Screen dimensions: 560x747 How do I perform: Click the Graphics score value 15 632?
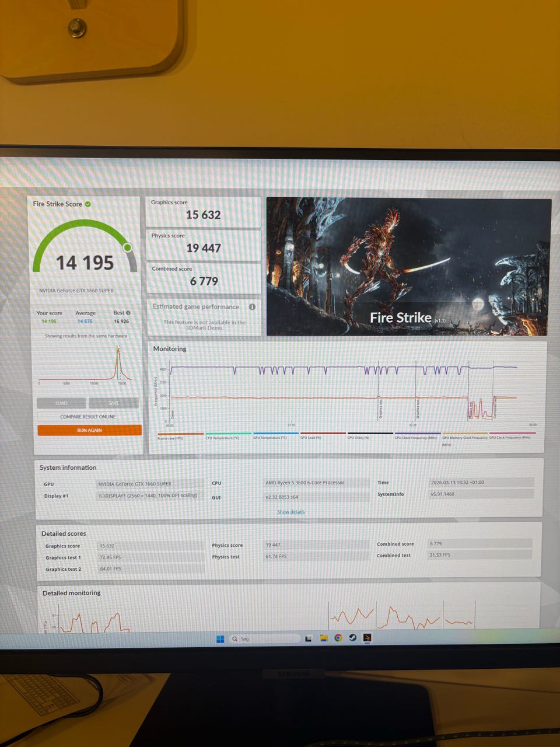tap(204, 215)
